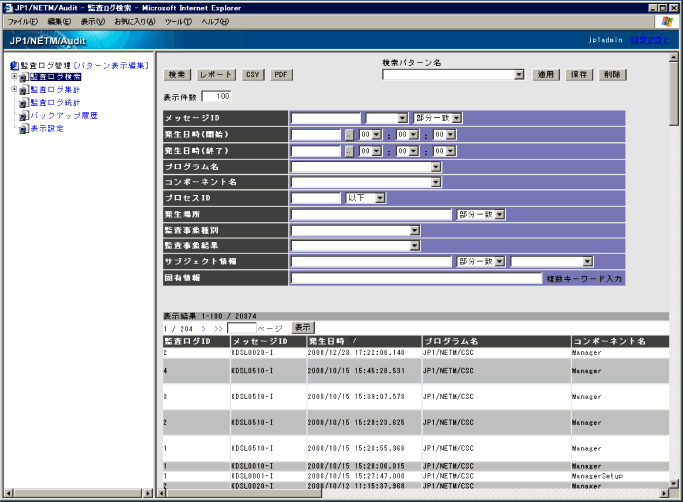The image size is (683, 502).
Task: Open the お気に入り(A) menu
Action: click(x=135, y=21)
